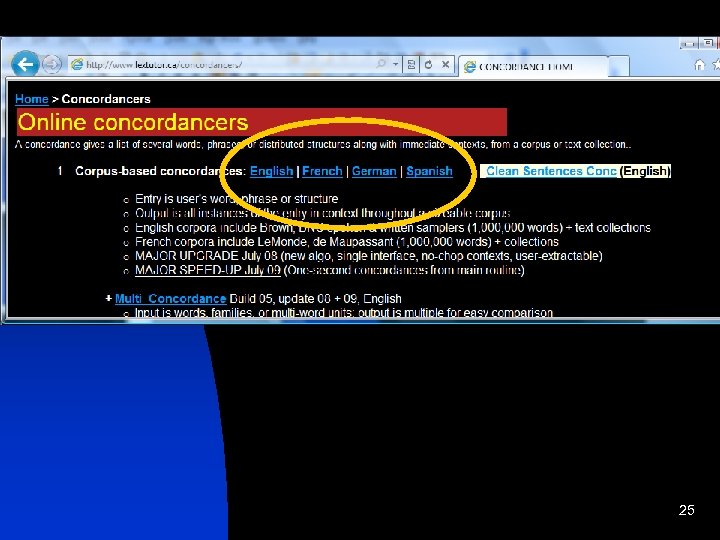Click the compatibility view icon

[411, 64]
